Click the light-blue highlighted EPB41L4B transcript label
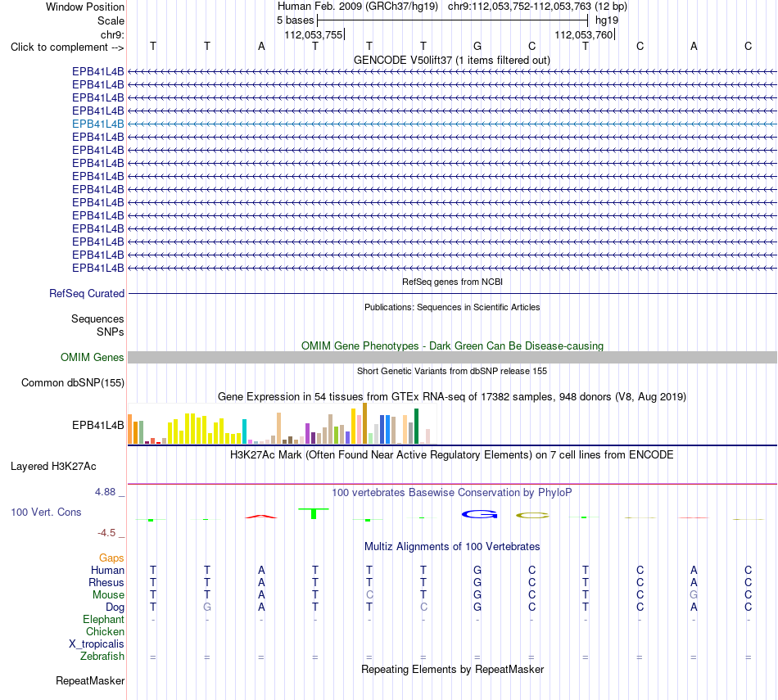 click(x=97, y=124)
